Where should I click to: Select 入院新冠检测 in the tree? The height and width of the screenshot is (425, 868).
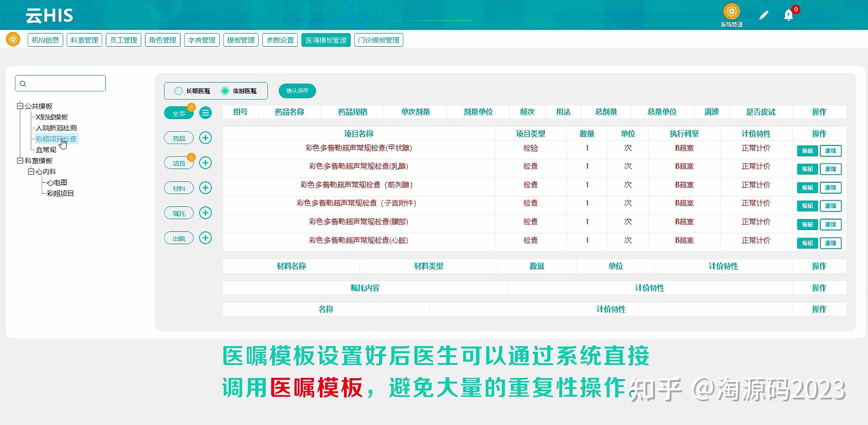click(56, 128)
